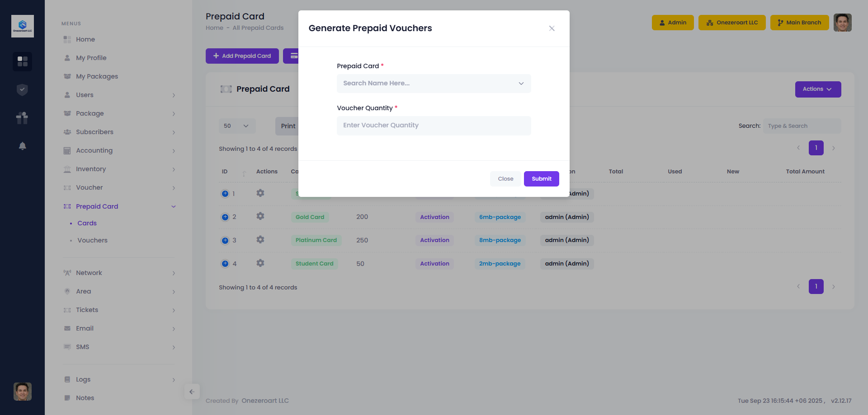Image resolution: width=868 pixels, height=415 pixels.
Task: Collapse sidebar with the left arrow icon
Action: coord(192,392)
